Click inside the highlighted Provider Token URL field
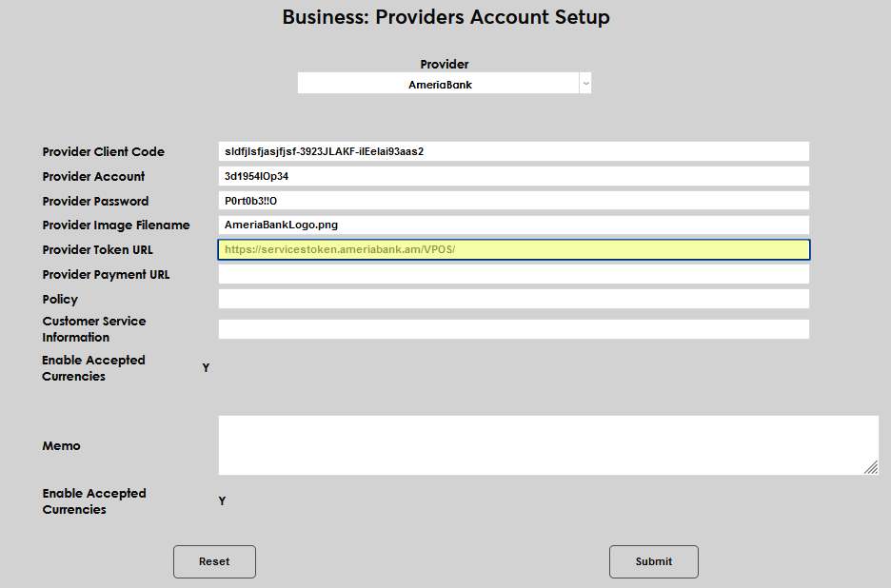Image resolution: width=891 pixels, height=588 pixels. click(513, 249)
